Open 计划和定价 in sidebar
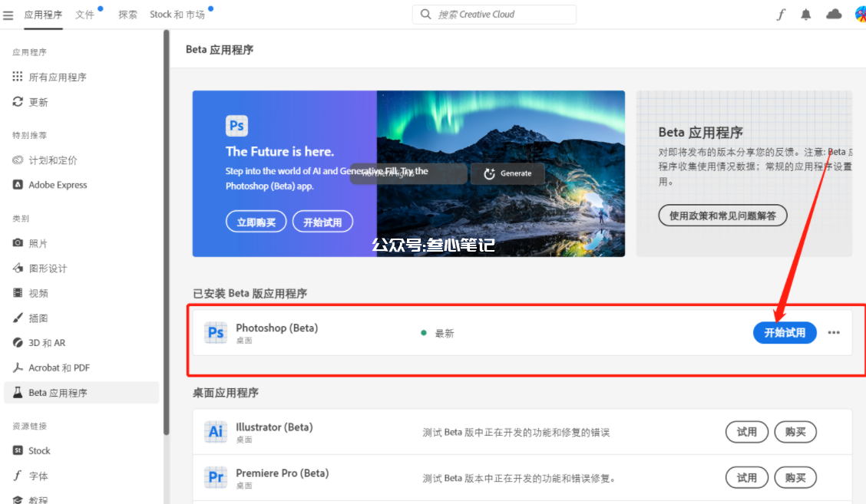Viewport: 866px width, 504px height. [x=53, y=160]
